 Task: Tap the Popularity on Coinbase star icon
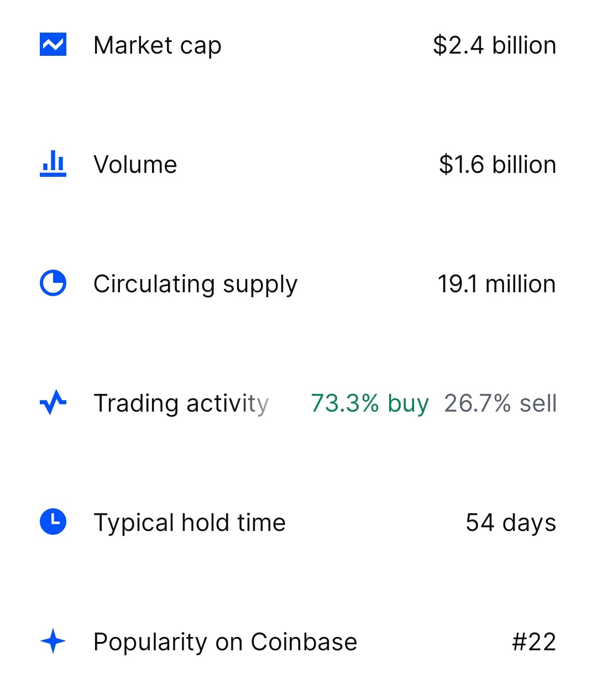[53, 641]
